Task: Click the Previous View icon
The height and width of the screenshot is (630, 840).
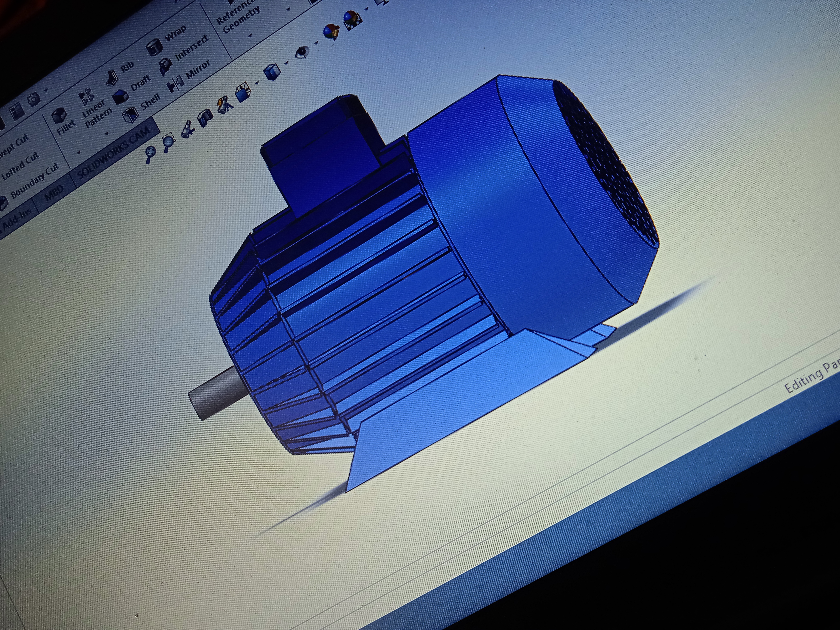Action: tap(188, 130)
